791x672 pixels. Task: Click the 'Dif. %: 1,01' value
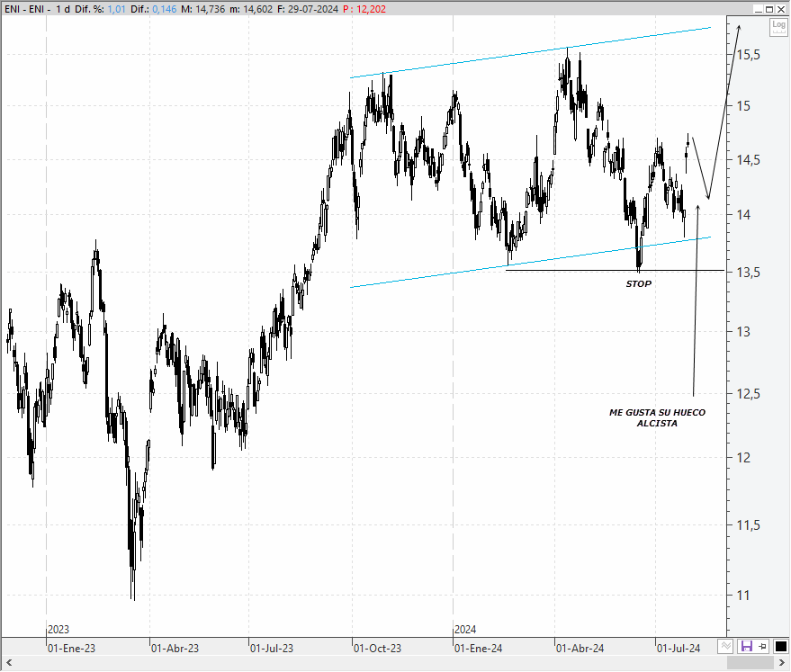101,9
